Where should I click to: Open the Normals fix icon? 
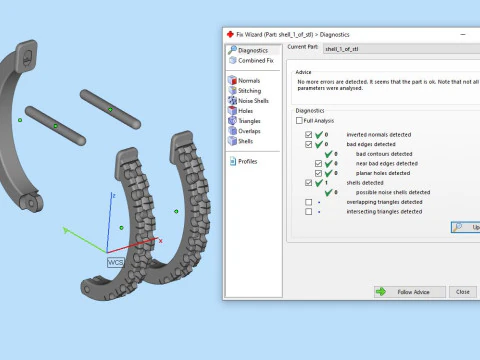232,80
